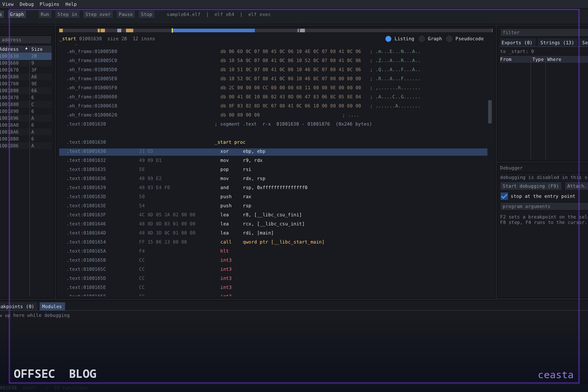
Task: Click the yellow cursor marker in navigation band
Action: click(x=172, y=30)
